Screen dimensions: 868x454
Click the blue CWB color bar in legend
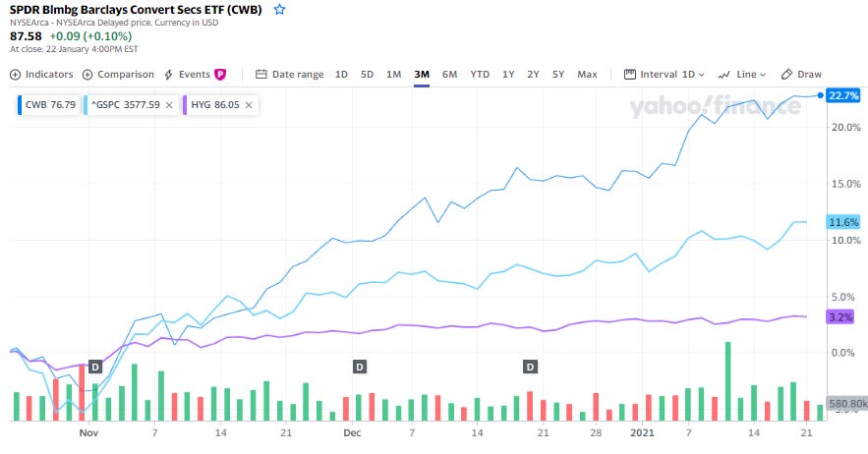click(x=20, y=104)
